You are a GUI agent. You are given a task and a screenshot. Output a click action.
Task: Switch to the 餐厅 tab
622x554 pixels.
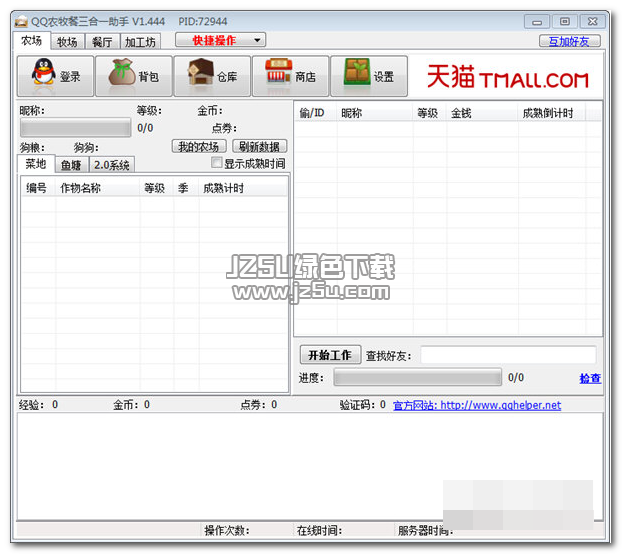point(102,42)
